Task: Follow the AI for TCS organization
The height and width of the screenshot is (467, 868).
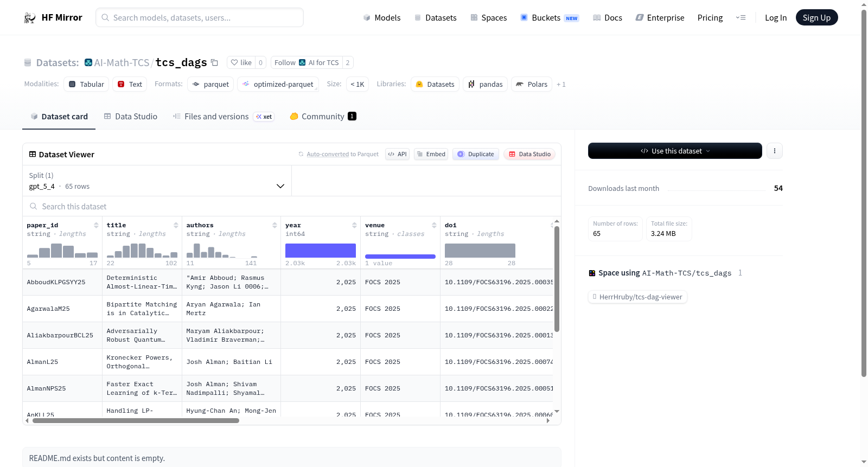Action: click(x=307, y=62)
